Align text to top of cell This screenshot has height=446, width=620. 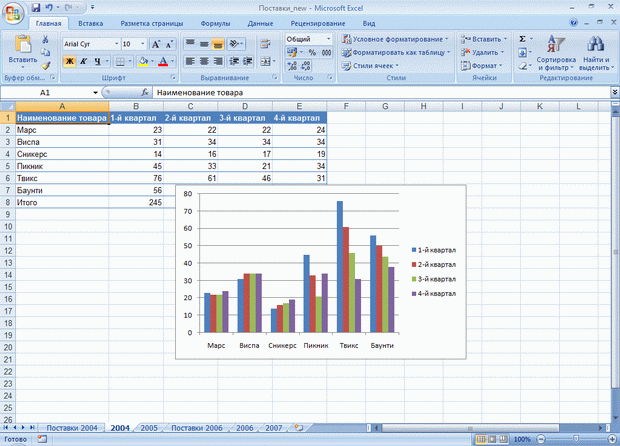(x=191, y=44)
